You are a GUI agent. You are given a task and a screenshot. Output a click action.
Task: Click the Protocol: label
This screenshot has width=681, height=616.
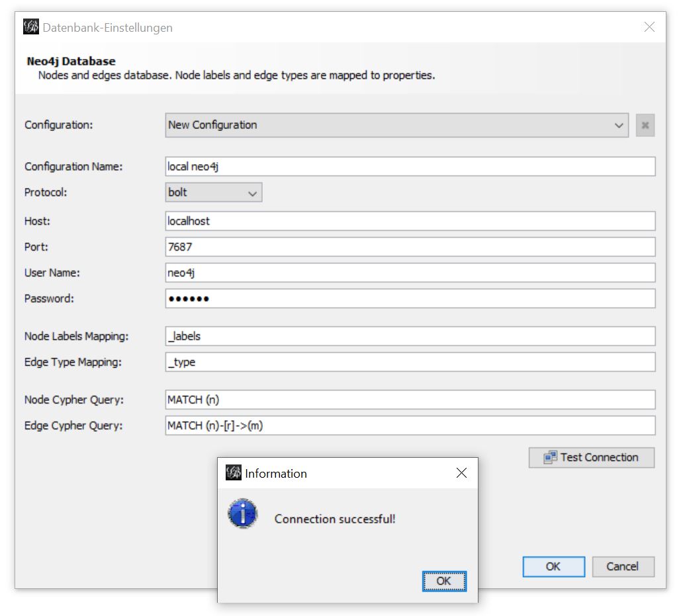point(46,193)
